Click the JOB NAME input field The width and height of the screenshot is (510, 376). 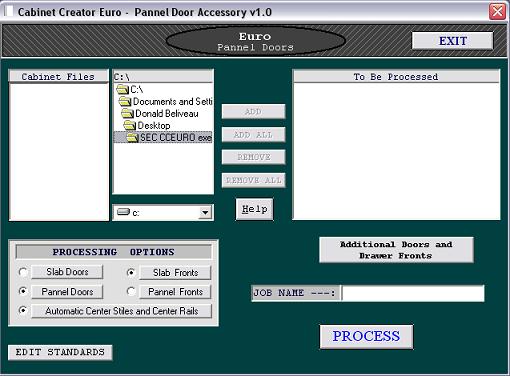[x=413, y=293]
